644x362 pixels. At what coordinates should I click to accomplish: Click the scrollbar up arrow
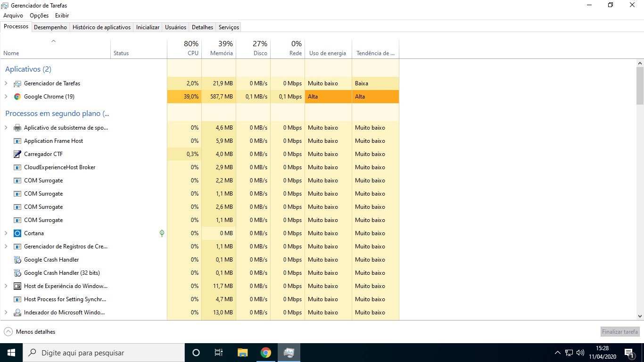tap(640, 63)
